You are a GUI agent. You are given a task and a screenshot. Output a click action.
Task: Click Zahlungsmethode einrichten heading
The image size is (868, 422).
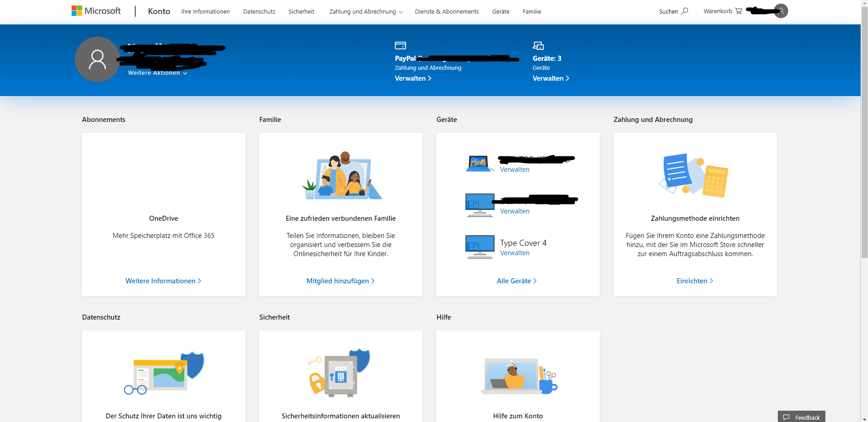pos(695,218)
